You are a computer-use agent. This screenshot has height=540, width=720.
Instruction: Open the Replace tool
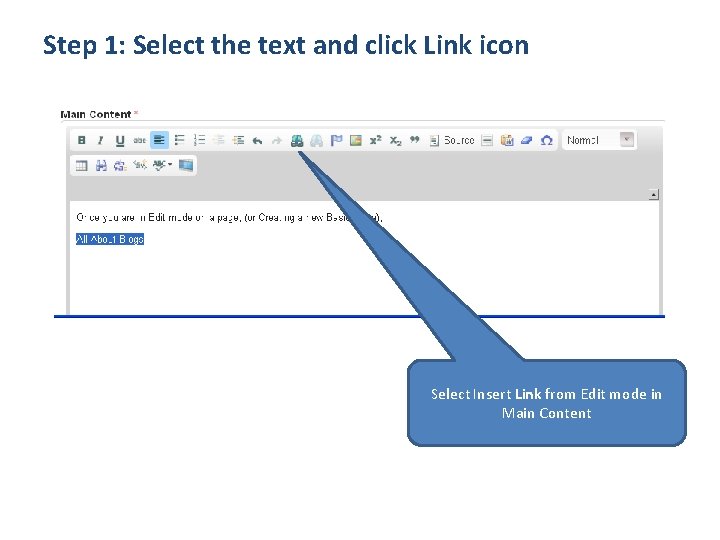point(120,165)
